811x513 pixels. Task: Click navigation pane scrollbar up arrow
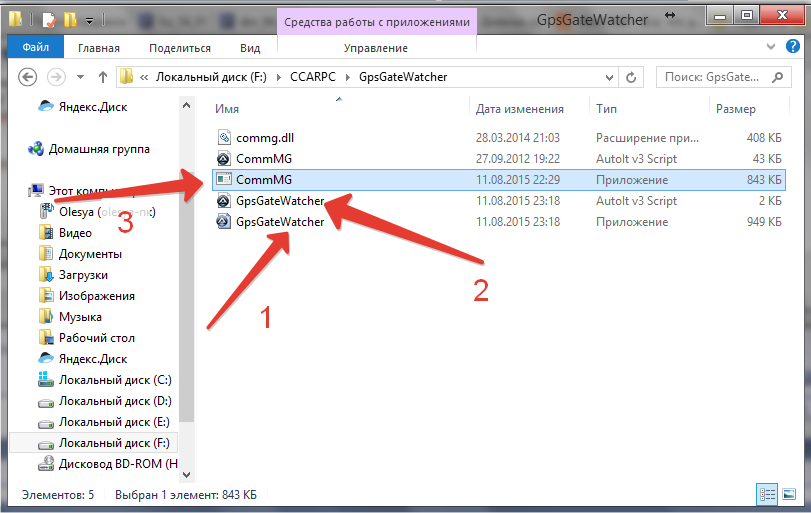(x=187, y=105)
